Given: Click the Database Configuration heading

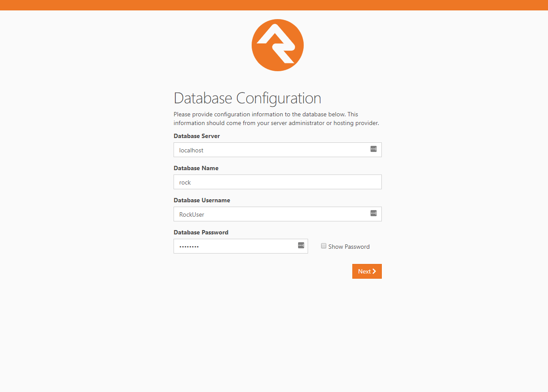Looking at the screenshot, I should tap(247, 98).
